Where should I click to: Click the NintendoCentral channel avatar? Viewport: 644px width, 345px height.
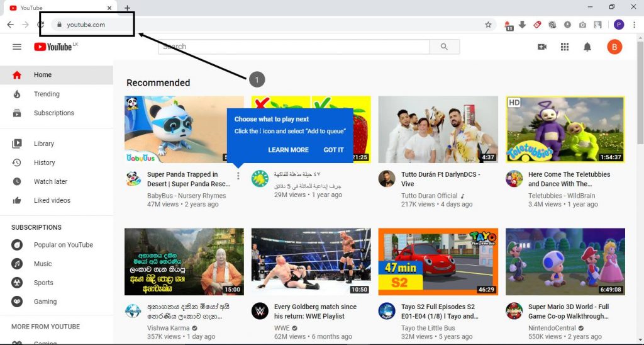pyautogui.click(x=514, y=311)
